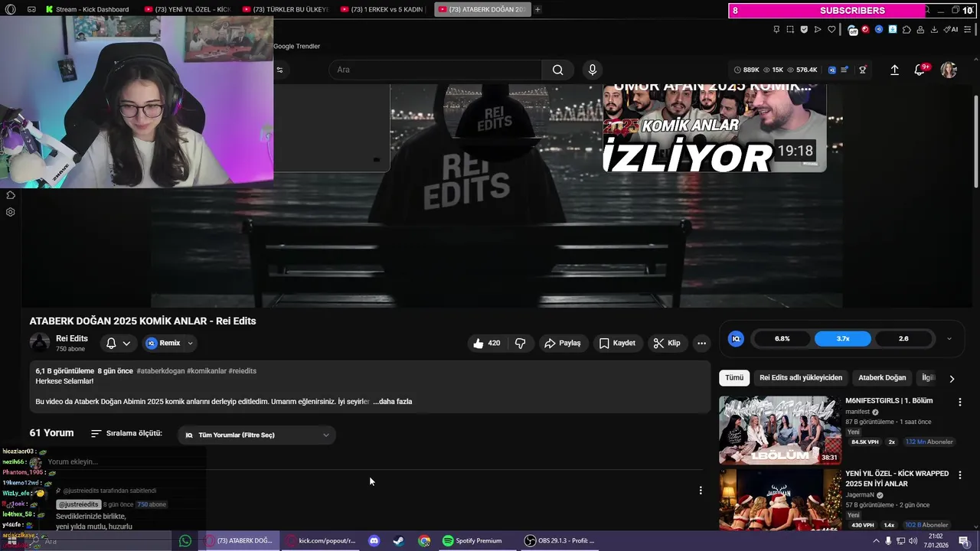Open options menu for YENİ YIL ÖZEL video
980x551 pixels.
click(960, 475)
